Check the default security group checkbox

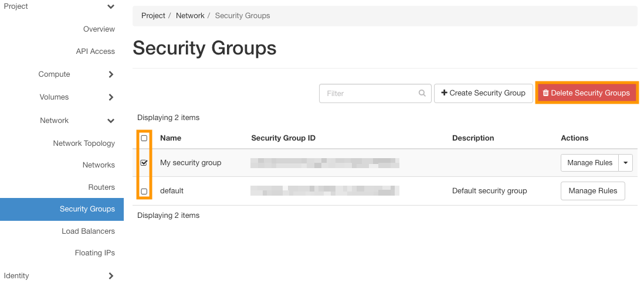tap(144, 192)
